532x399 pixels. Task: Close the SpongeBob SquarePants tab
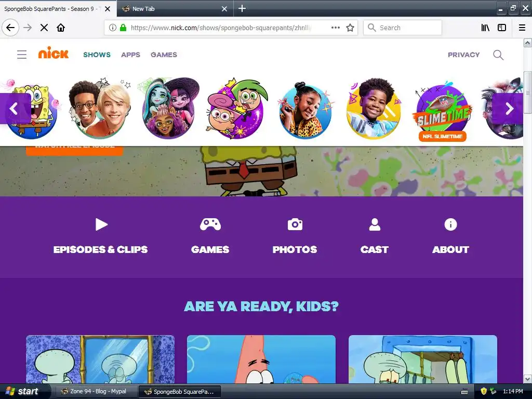click(107, 9)
